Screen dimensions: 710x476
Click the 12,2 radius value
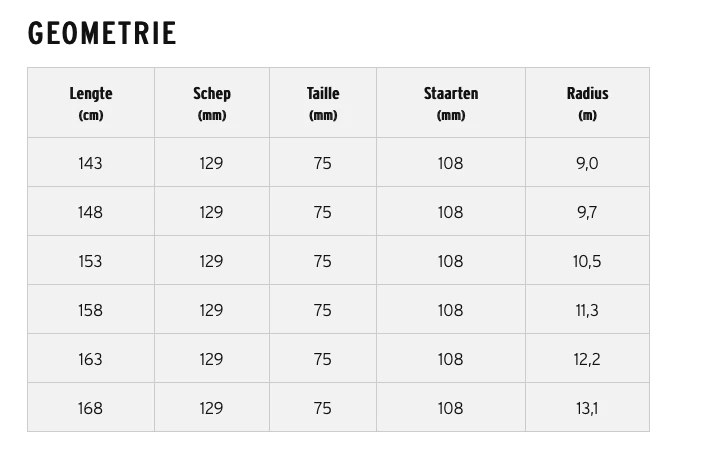tap(587, 359)
